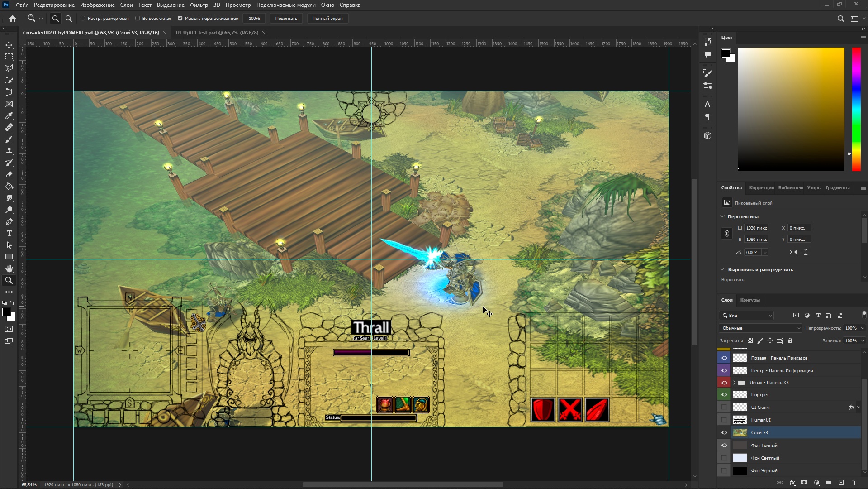Open the 'Слои' menu
868x489 pixels.
[126, 5]
